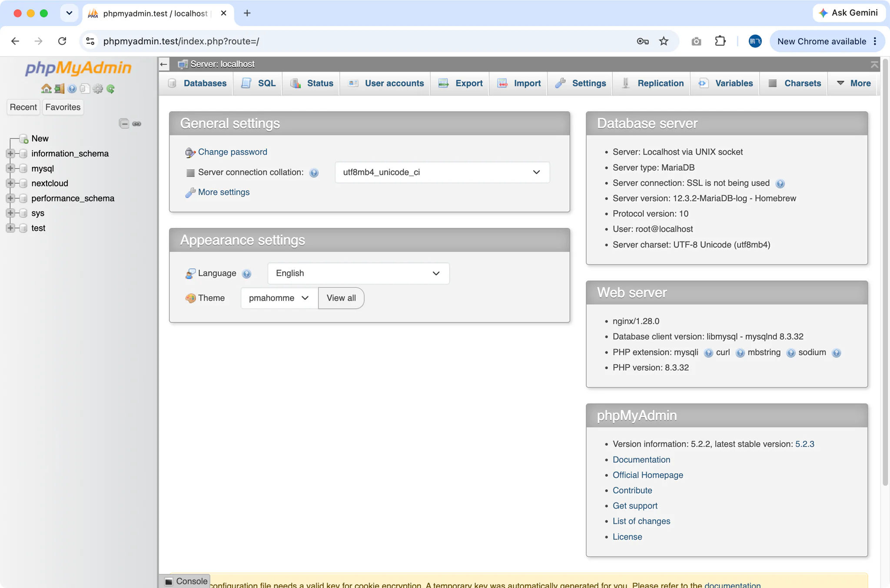The image size is (890, 588).
Task: Click the Home icon in the sidebar
Action: coord(46,89)
